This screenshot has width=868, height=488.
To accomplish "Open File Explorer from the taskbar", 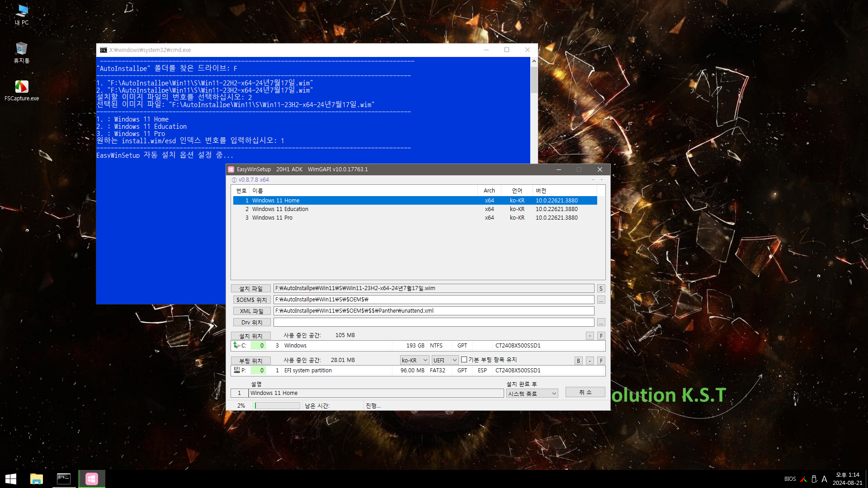I will click(x=37, y=479).
